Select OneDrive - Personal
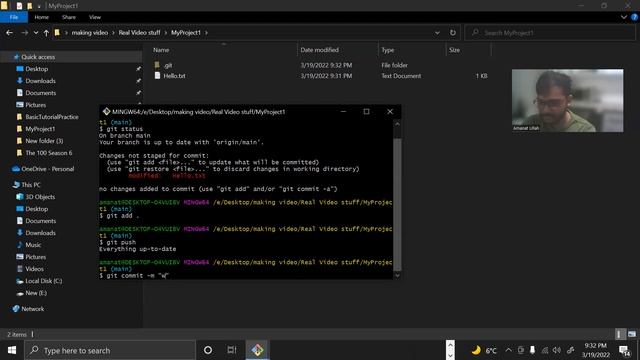640x360 pixels. 47,169
